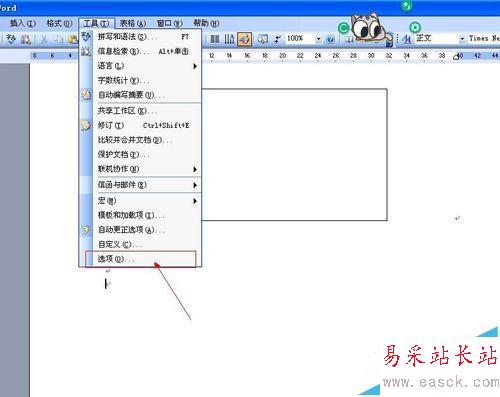The width and height of the screenshot is (500, 397).
Task: Click the Columns toolbar icon
Action: pyautogui.click(x=215, y=39)
